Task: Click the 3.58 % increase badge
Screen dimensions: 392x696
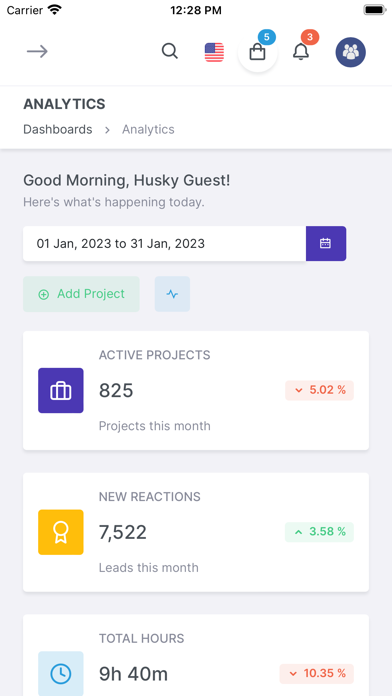Action: (x=319, y=532)
